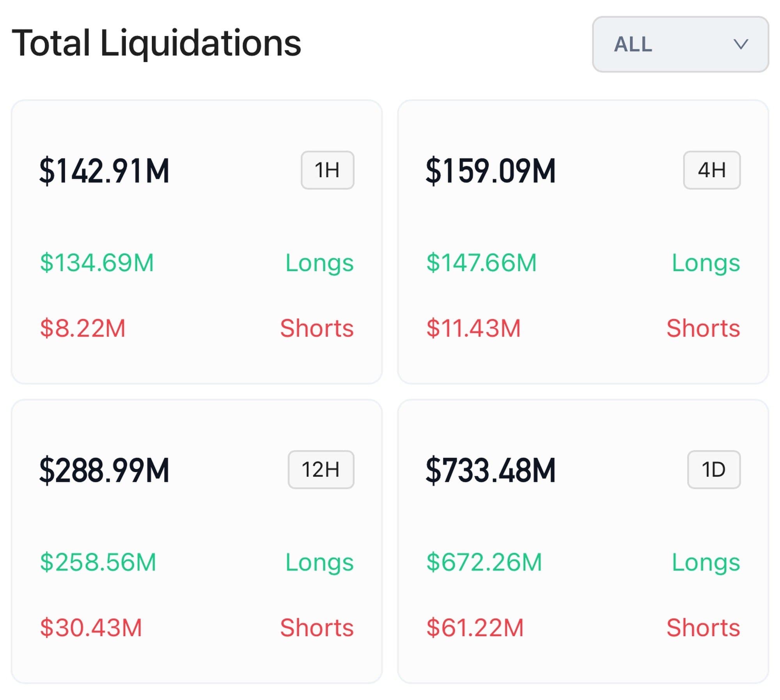Click Longs label in 4H card
Image resolution: width=780 pixels, height=700 pixels.
pyautogui.click(x=706, y=263)
